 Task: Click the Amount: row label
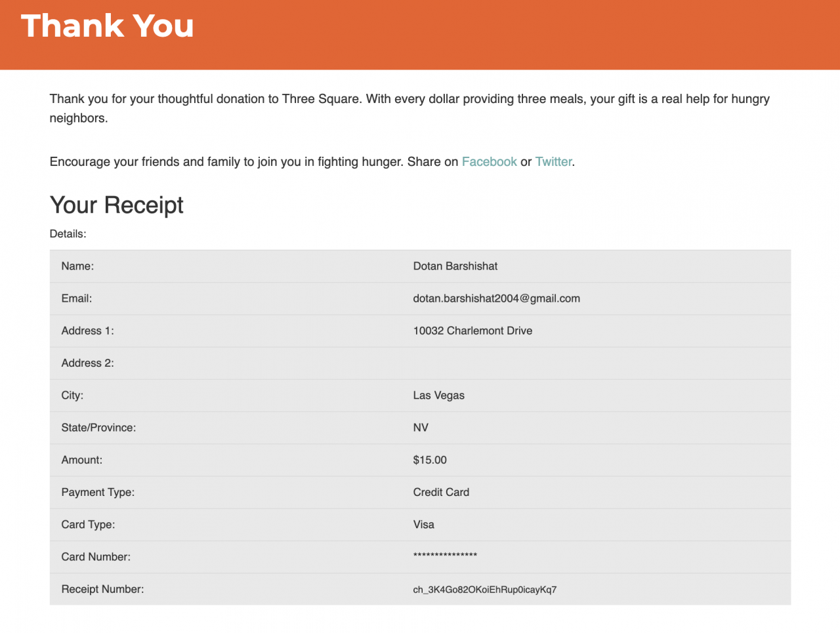point(82,460)
